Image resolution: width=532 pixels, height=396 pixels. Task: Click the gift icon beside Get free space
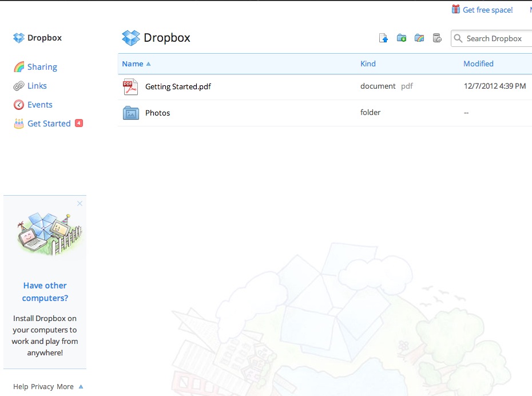coord(456,9)
